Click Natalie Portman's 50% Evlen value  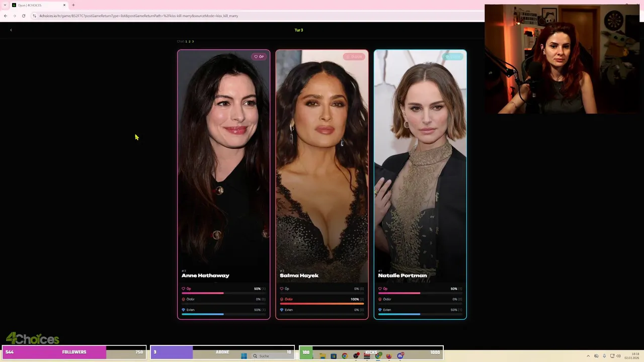454,310
